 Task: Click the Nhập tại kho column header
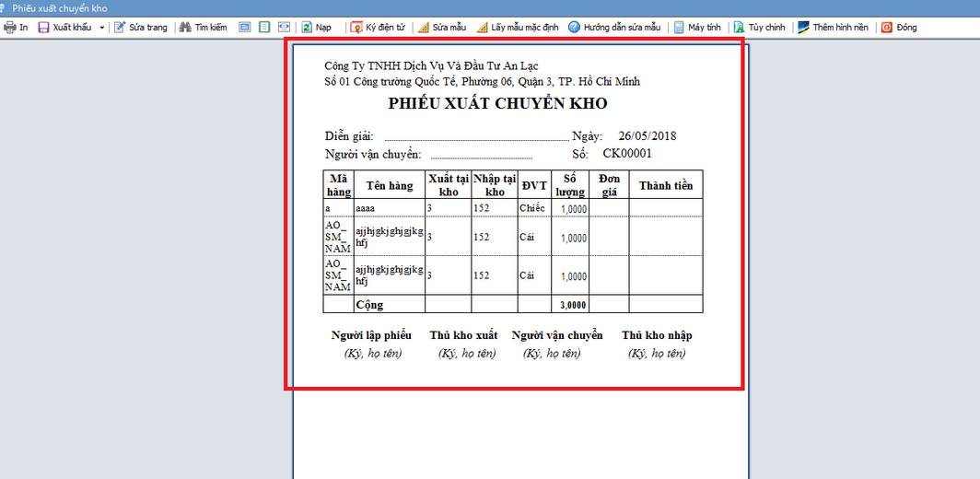[495, 184]
